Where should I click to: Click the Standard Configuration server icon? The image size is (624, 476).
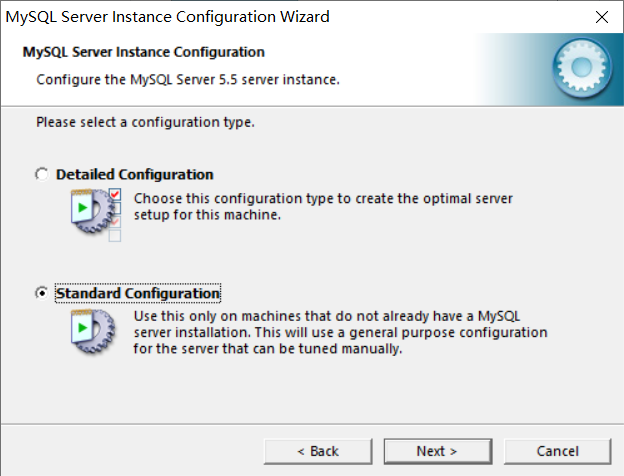pos(93,332)
